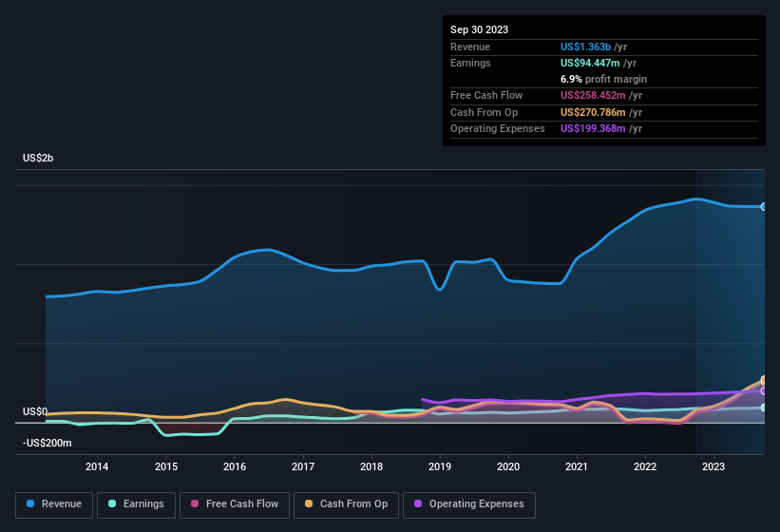Viewport: 780px width, 532px height.
Task: Toggle the Revenue series in the legend
Action: (54, 503)
